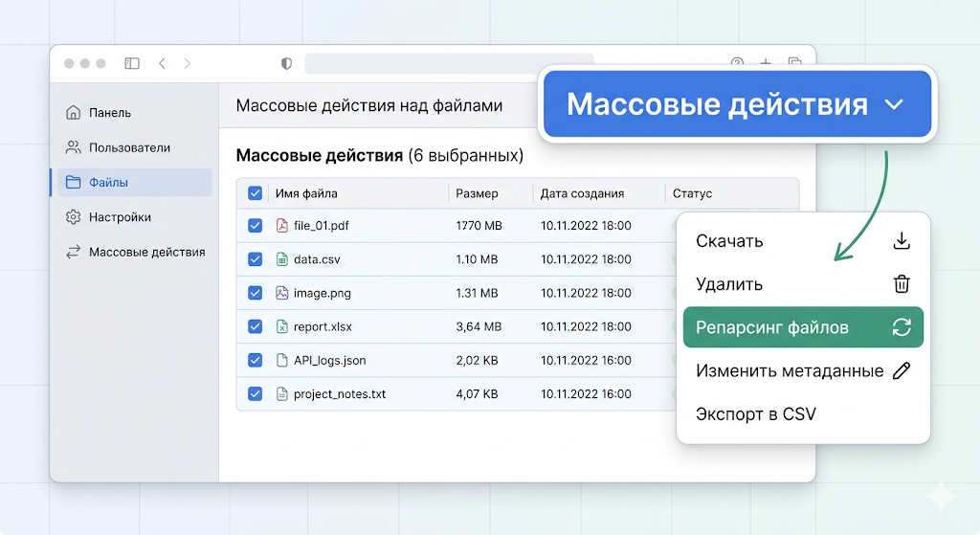Click the file name data.csv
Viewport: 980px width, 535px height.
click(317, 259)
